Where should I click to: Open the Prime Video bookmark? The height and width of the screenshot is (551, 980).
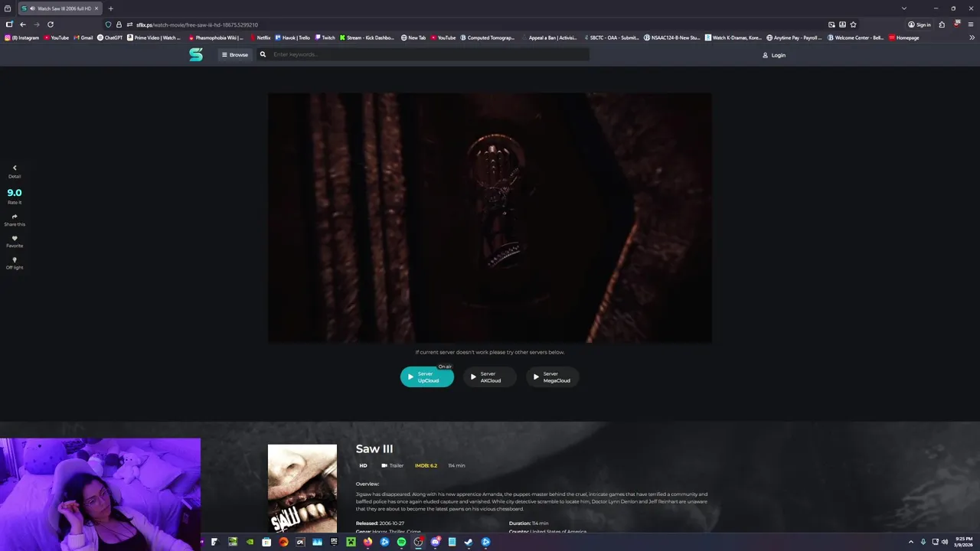(x=154, y=37)
